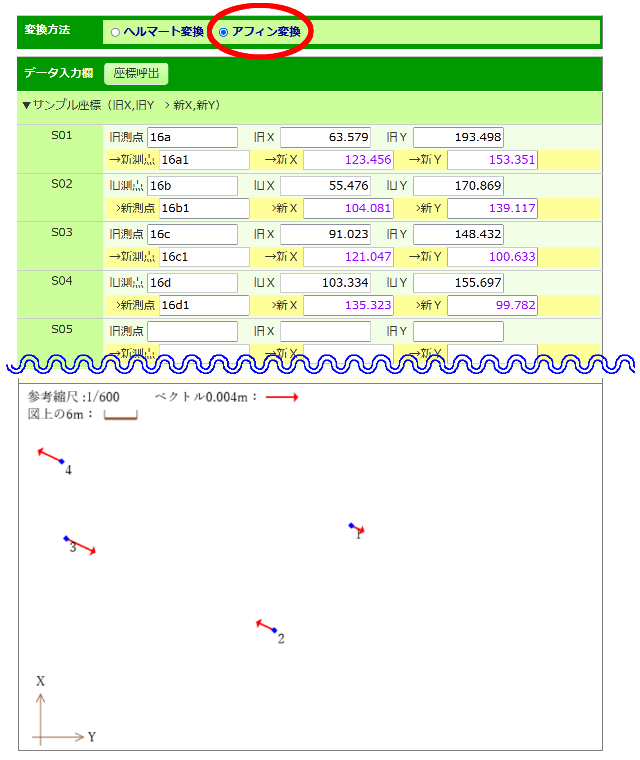Click point 2 marker in the vector plot

coord(274,630)
